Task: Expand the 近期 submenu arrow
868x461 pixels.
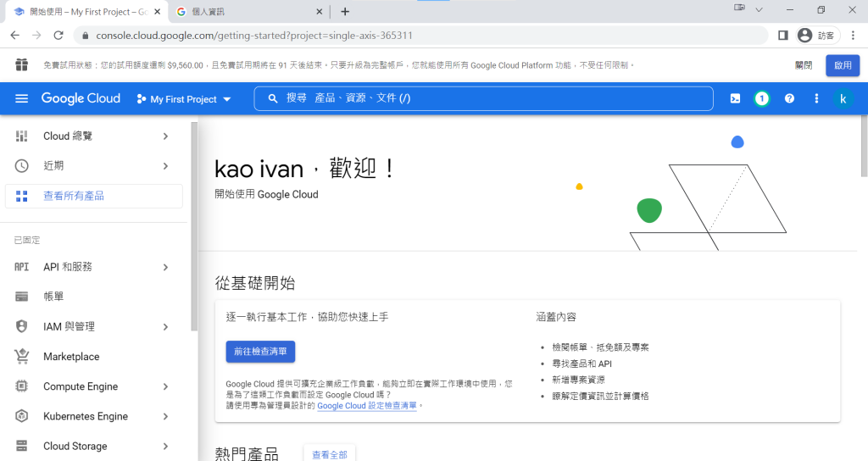Action: [x=165, y=166]
